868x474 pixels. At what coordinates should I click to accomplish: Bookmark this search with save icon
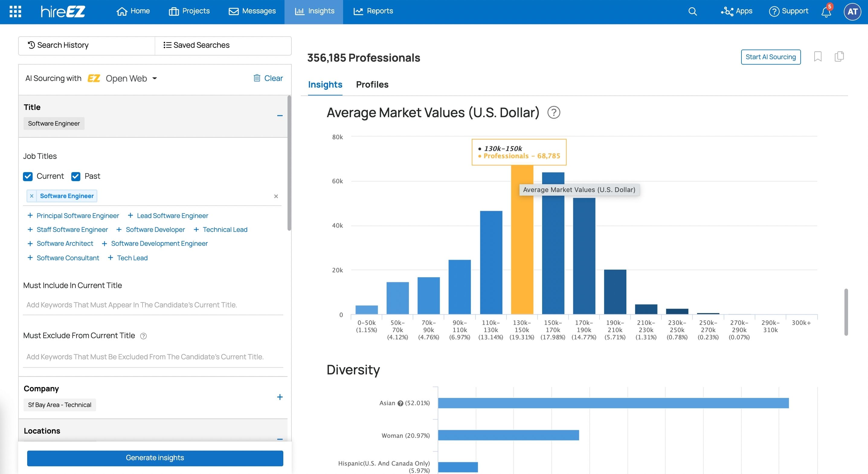[818, 56]
